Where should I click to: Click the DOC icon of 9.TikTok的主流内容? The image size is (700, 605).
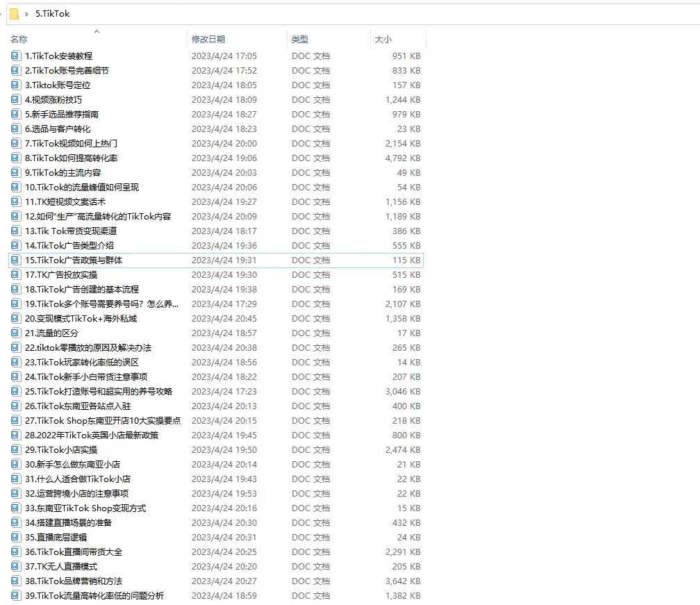[x=15, y=172]
